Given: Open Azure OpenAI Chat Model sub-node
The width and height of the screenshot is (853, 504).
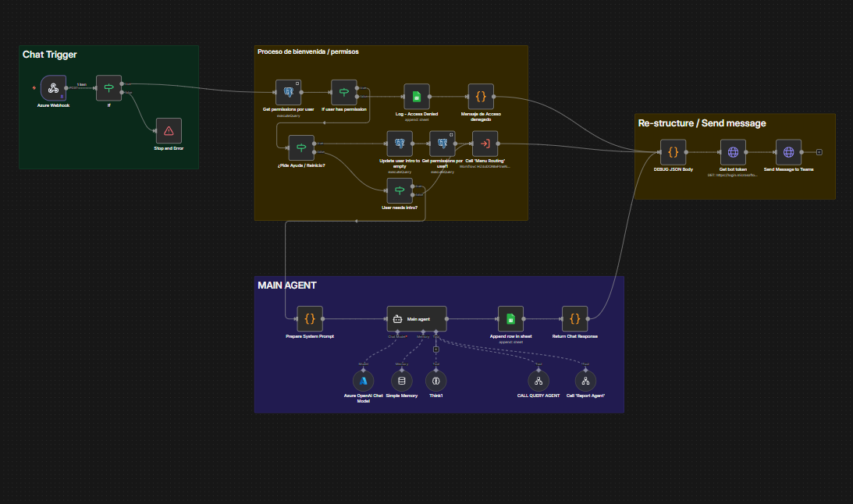Looking at the screenshot, I should 364,382.
